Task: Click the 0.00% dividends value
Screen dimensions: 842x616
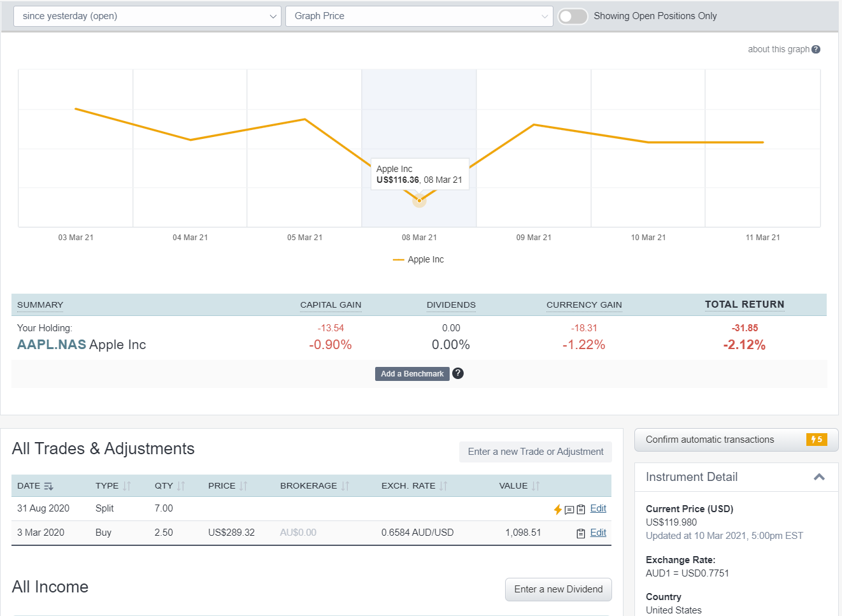Action: tap(451, 345)
